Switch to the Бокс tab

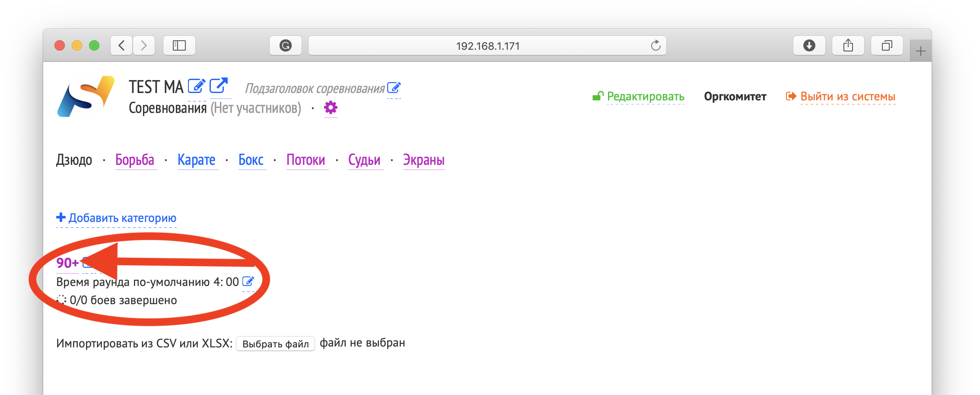tap(251, 160)
